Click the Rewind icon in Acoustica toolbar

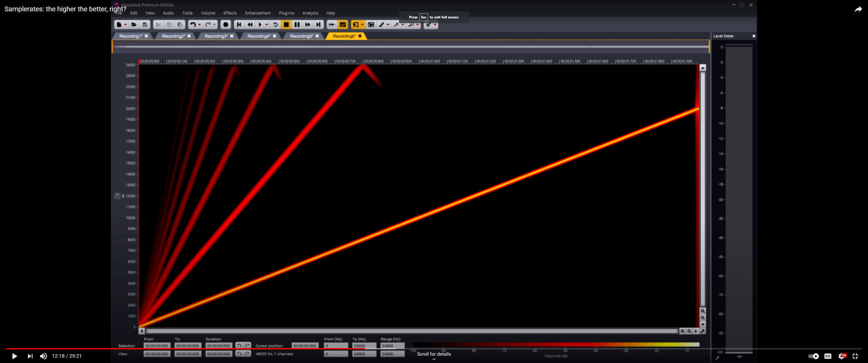[250, 25]
